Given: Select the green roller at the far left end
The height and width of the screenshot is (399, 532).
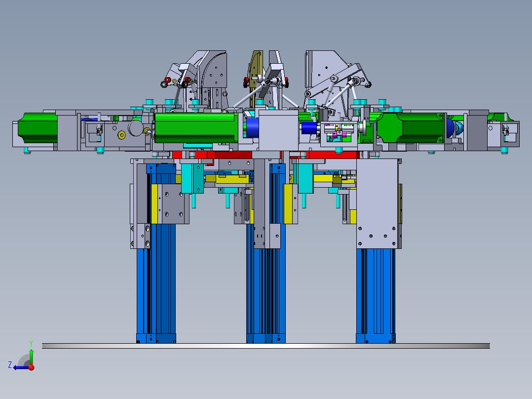Looking at the screenshot, I should (x=38, y=128).
